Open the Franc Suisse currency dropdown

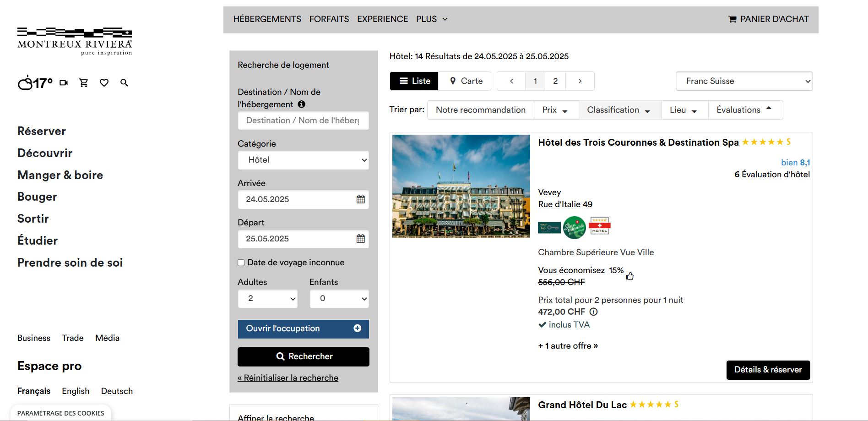click(x=744, y=81)
